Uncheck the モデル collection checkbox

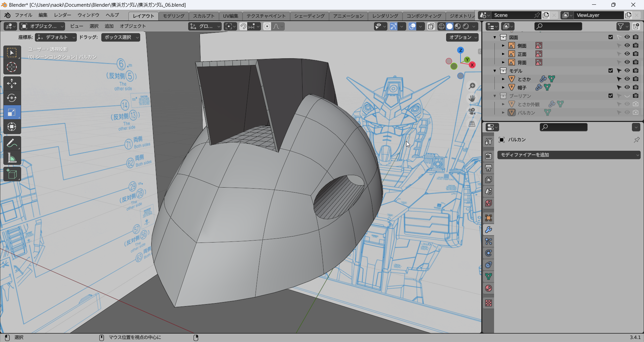pyautogui.click(x=610, y=71)
